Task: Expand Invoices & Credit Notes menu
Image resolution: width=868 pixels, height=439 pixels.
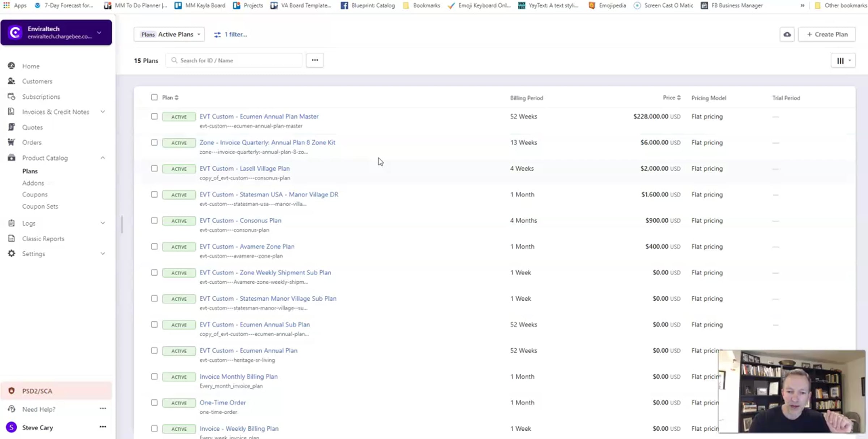Action: point(103,112)
